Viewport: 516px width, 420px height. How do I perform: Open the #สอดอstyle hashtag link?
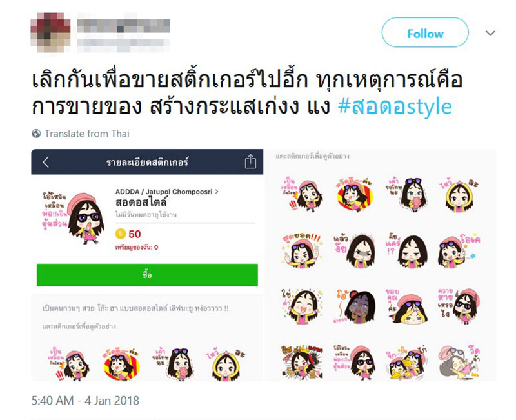pos(395,106)
